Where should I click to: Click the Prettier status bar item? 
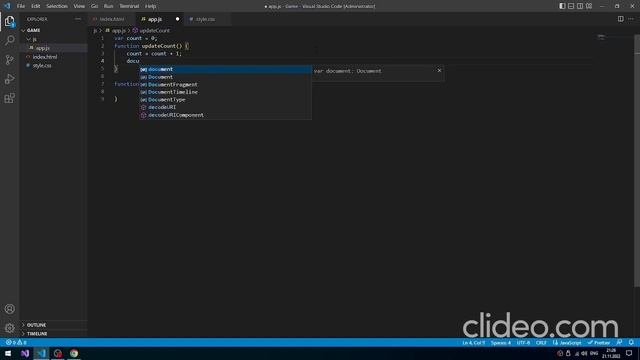[x=599, y=343]
